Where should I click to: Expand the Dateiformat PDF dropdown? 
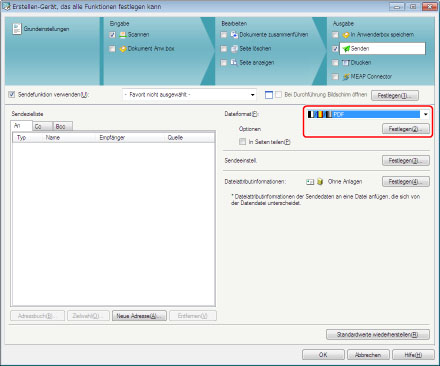coord(368,114)
